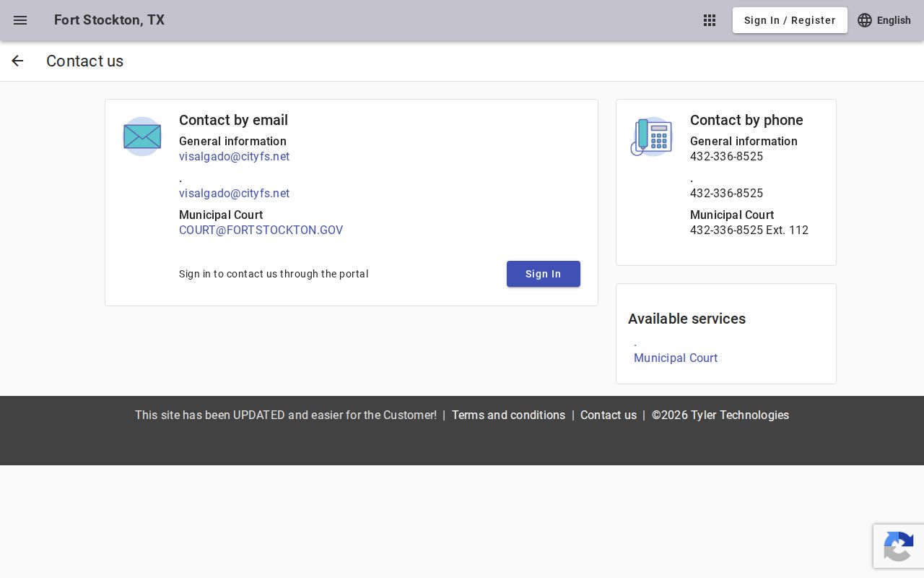
Task: Click the ©2026 Tyler Technologies text
Action: (720, 415)
